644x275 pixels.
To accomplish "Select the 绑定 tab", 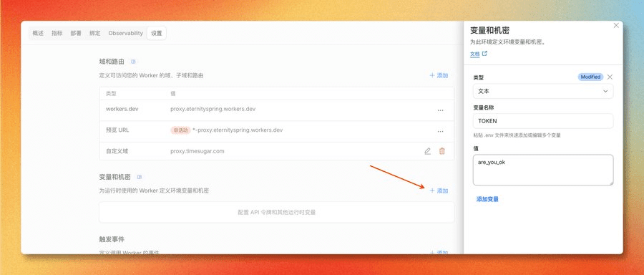I will coord(95,33).
